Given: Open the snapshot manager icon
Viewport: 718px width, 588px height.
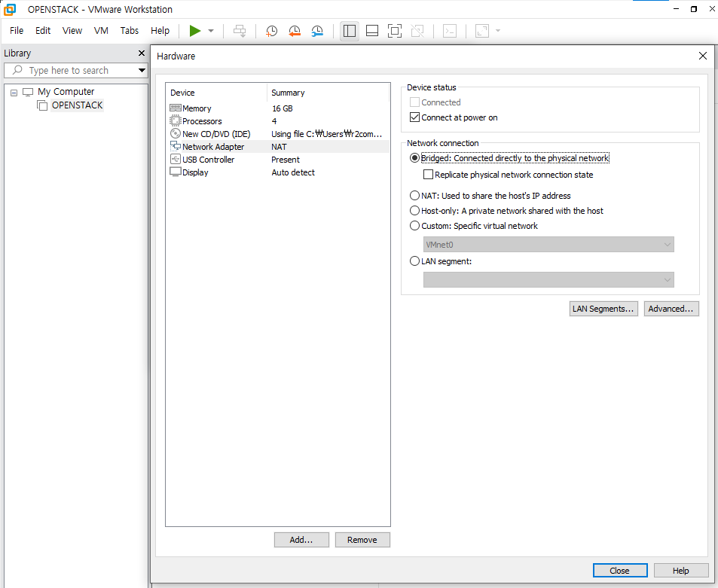Looking at the screenshot, I should tap(317, 31).
